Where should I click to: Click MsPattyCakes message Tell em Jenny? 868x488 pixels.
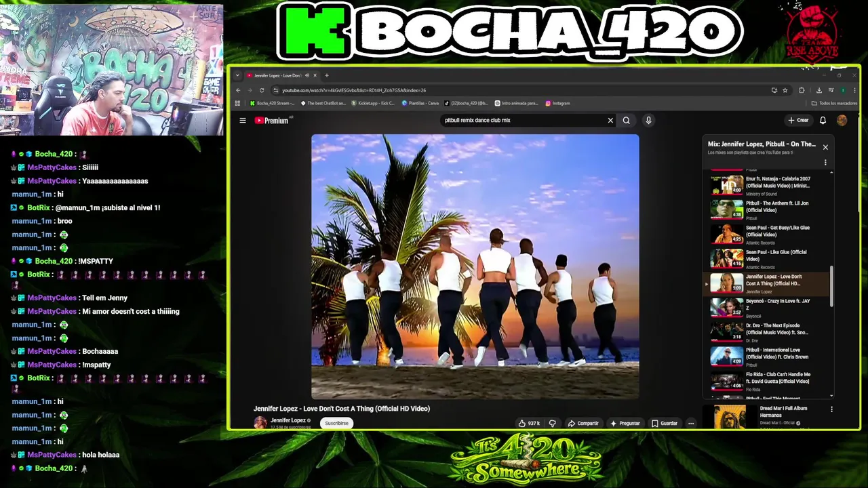tap(104, 298)
